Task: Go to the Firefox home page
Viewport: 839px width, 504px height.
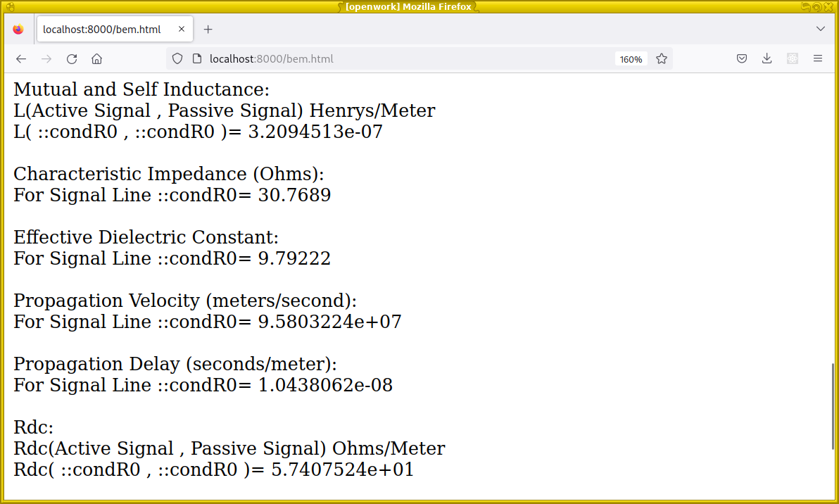Action: click(97, 59)
